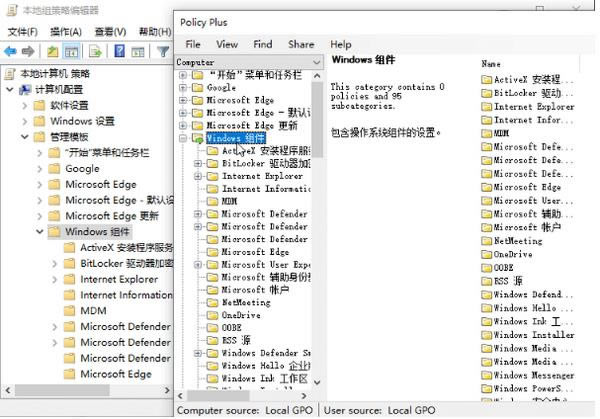The height and width of the screenshot is (419, 600).
Task: Open the File menu in Policy Plus
Action: click(193, 44)
